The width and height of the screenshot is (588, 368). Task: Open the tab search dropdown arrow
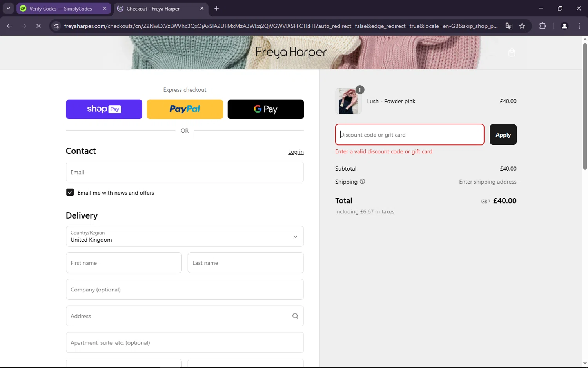(x=8, y=8)
